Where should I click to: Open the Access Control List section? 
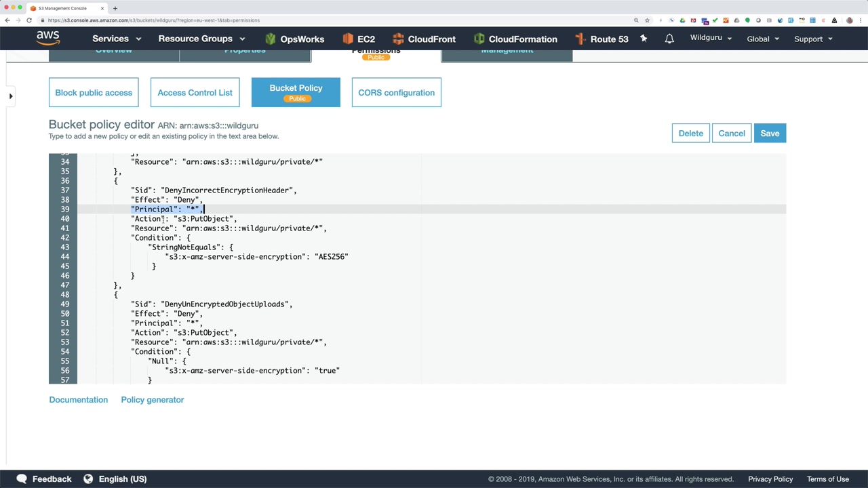[x=195, y=92]
